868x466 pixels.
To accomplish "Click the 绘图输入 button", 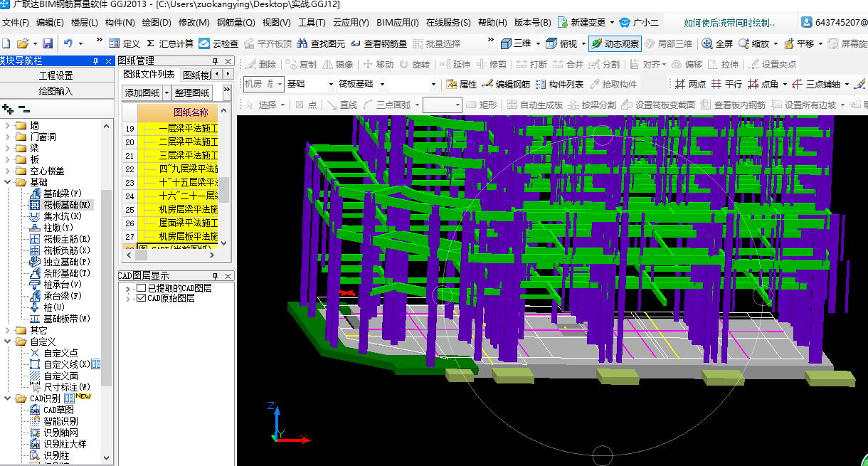I will (55, 91).
